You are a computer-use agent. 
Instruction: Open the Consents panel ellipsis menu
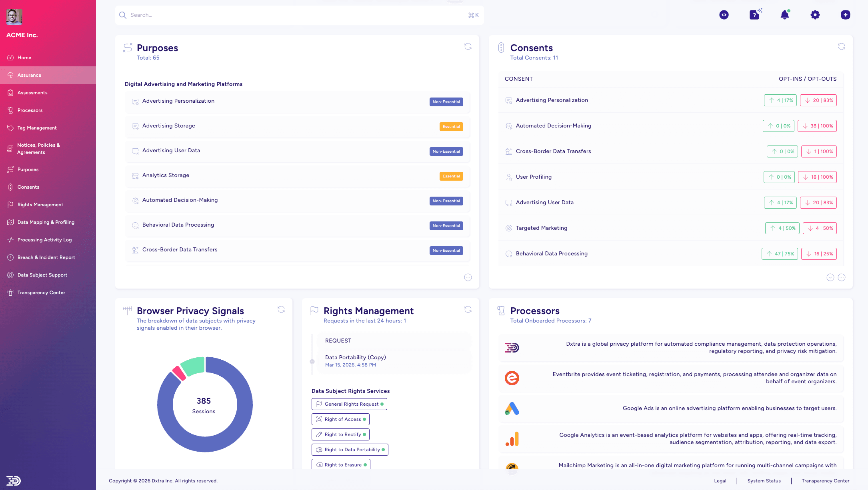click(842, 277)
